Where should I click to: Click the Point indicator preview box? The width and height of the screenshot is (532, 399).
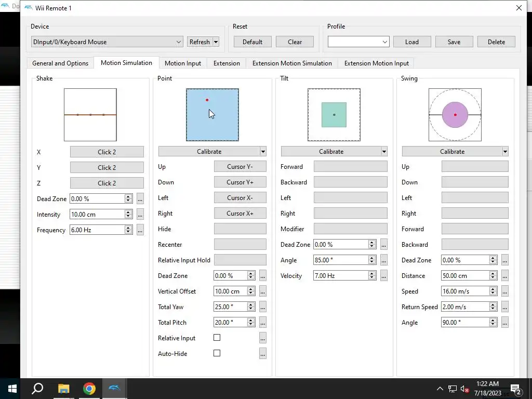click(212, 115)
